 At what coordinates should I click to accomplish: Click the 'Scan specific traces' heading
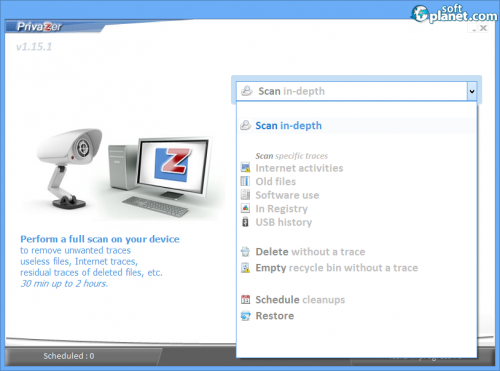[x=292, y=156]
